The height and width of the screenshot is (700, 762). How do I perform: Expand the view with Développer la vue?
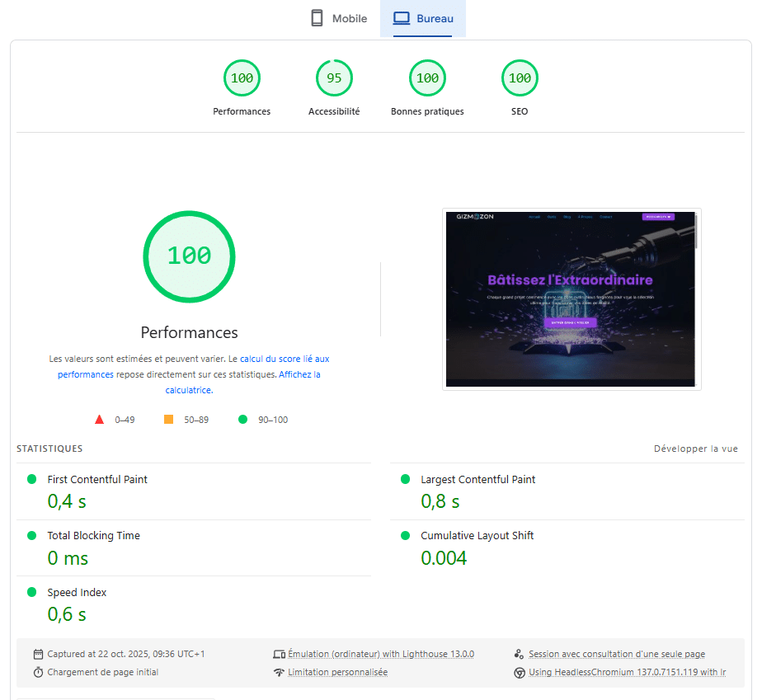pyautogui.click(x=695, y=449)
